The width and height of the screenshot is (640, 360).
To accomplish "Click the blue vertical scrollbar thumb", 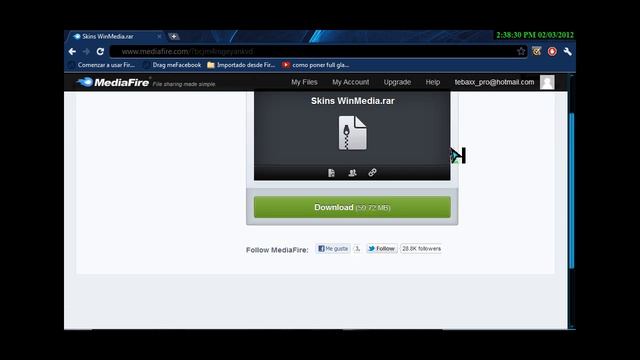I will click(571, 191).
